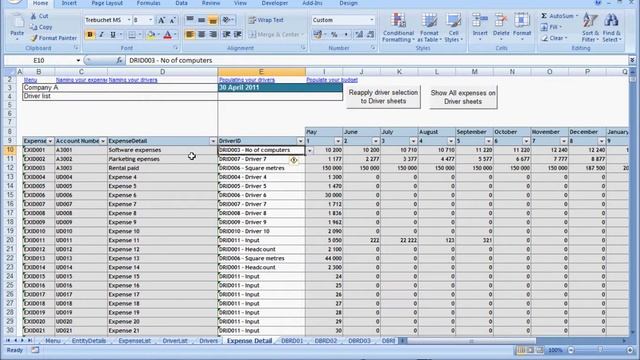Image resolution: width=640 pixels, height=360 pixels.
Task: Follow the Naming your drivers link
Action: 133,80
